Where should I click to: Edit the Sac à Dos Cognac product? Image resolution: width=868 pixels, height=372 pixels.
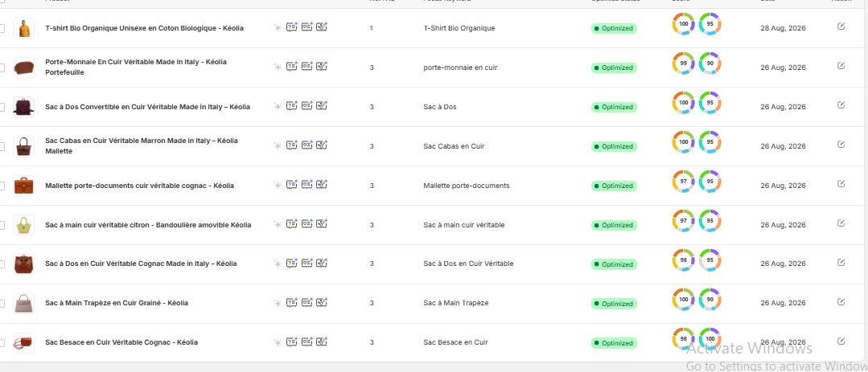coord(841,262)
